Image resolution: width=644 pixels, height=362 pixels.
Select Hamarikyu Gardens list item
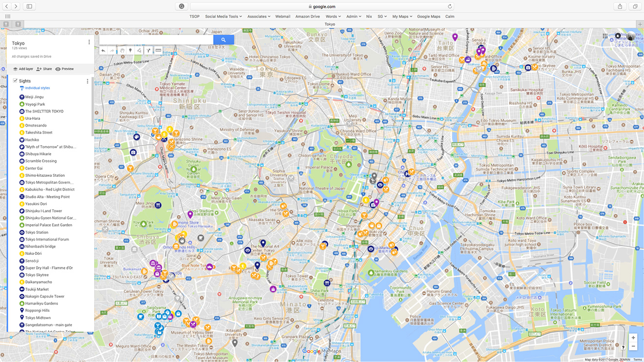41,304
